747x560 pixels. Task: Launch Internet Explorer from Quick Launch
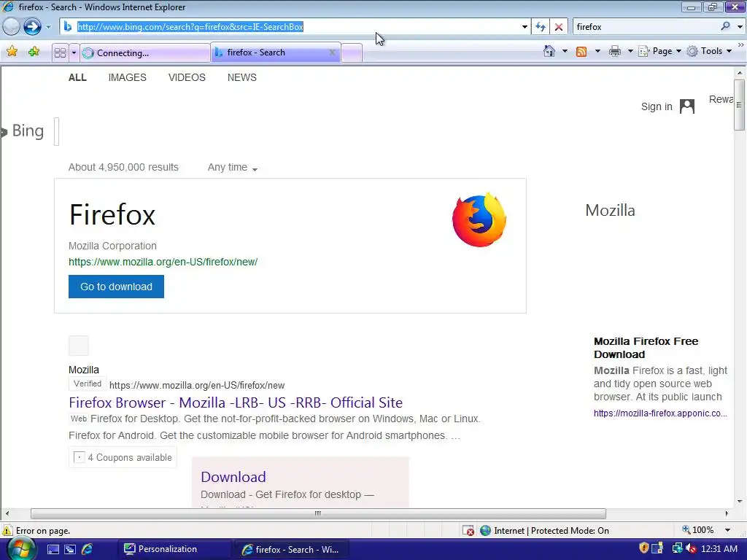coord(88,550)
